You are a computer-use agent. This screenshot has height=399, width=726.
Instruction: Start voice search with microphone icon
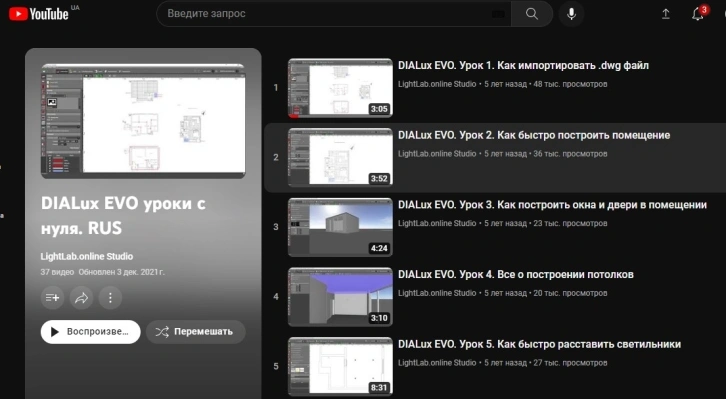571,14
